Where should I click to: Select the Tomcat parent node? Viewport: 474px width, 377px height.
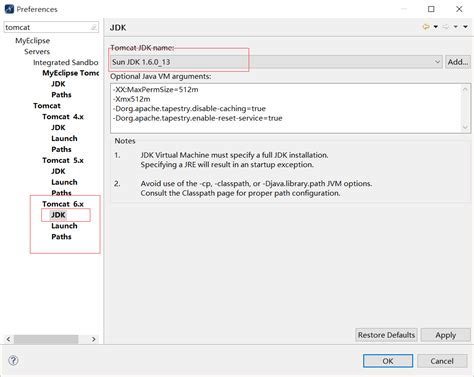47,106
